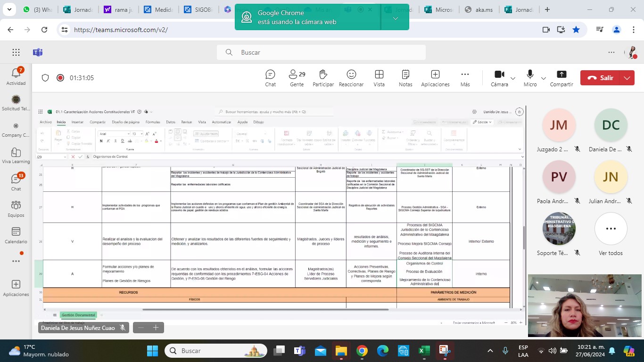Open File Explorer from the taskbar
This screenshot has height=362, width=644.
coord(341,351)
